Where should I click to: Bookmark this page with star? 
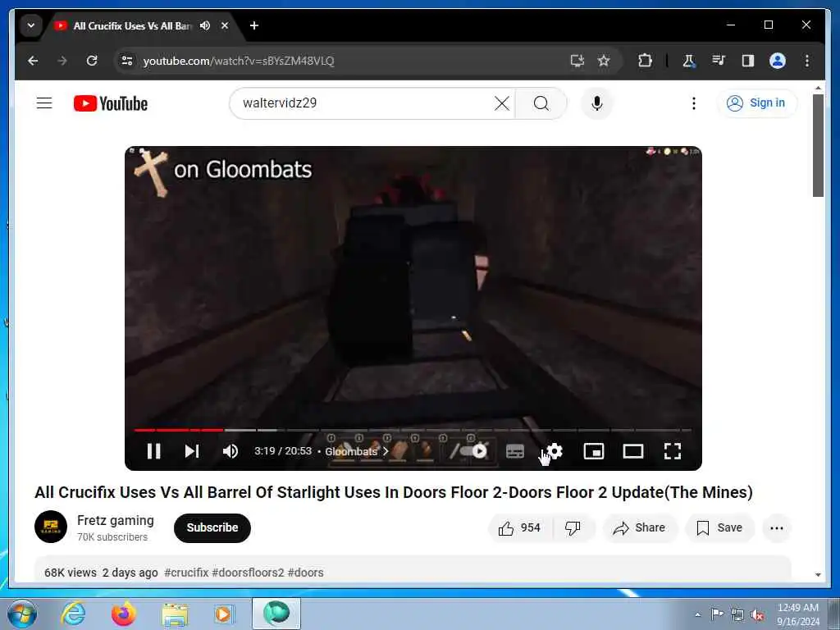point(604,61)
